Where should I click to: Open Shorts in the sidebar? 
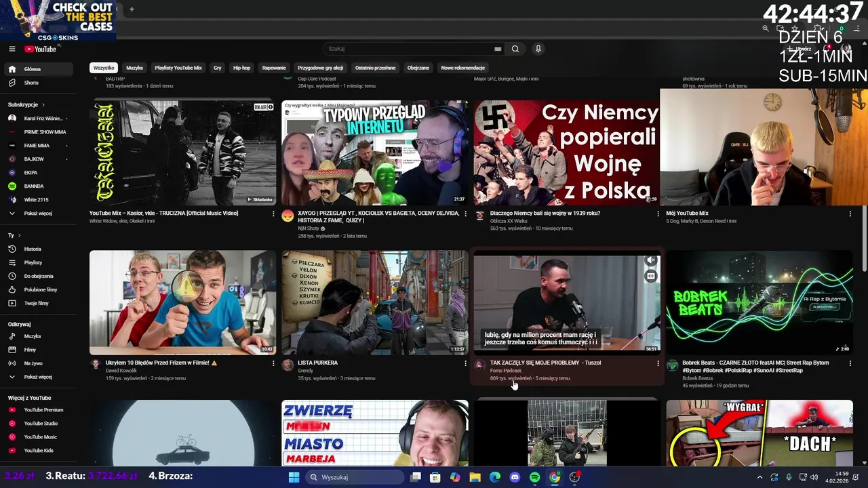pos(39,83)
